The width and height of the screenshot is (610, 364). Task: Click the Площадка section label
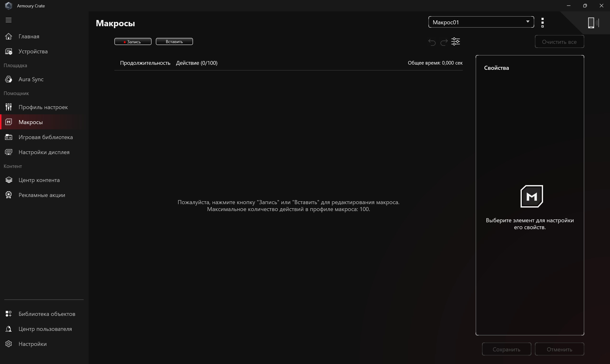coord(15,66)
